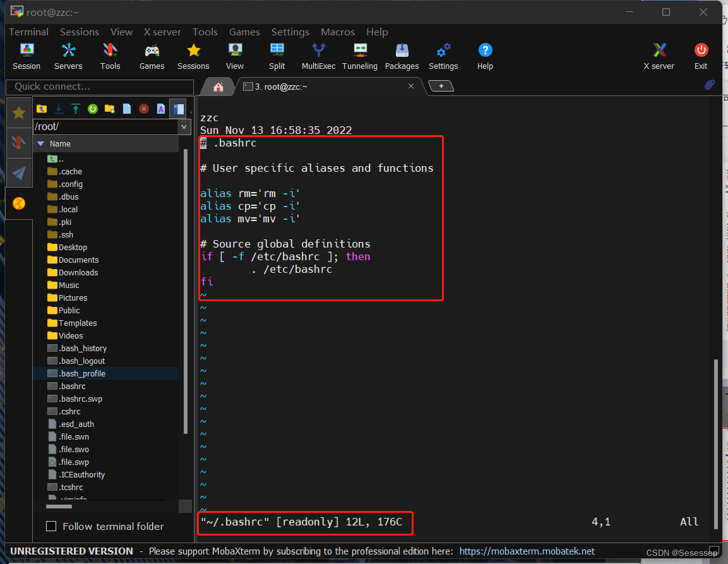Open the Servers toolbar icon
The image size is (728, 564).
[68, 56]
